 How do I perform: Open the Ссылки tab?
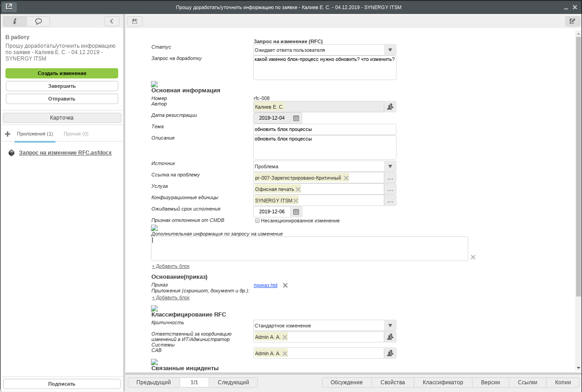coord(527,382)
